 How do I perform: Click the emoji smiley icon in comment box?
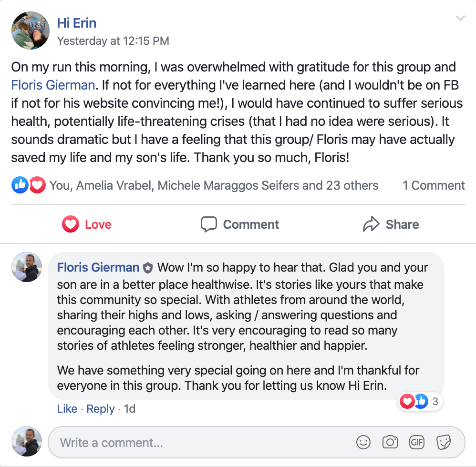tap(363, 442)
